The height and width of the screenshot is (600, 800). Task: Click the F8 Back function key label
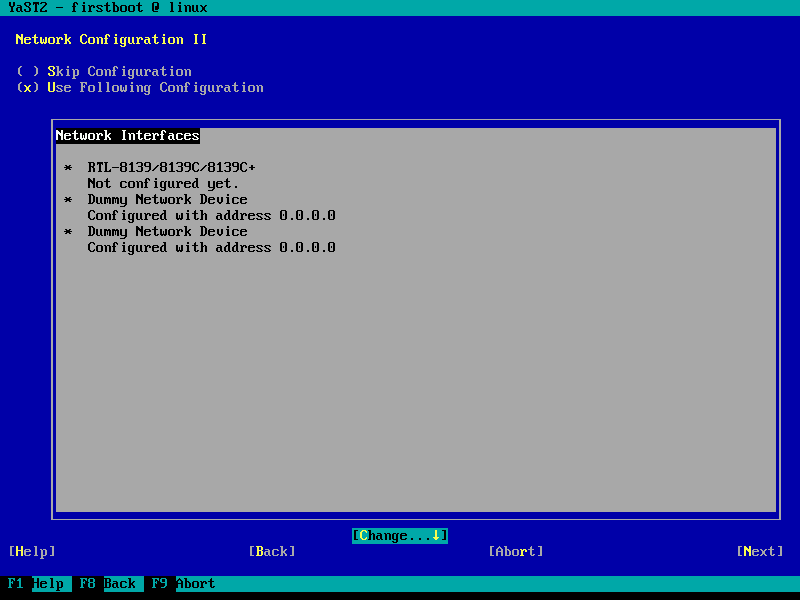coord(108,583)
